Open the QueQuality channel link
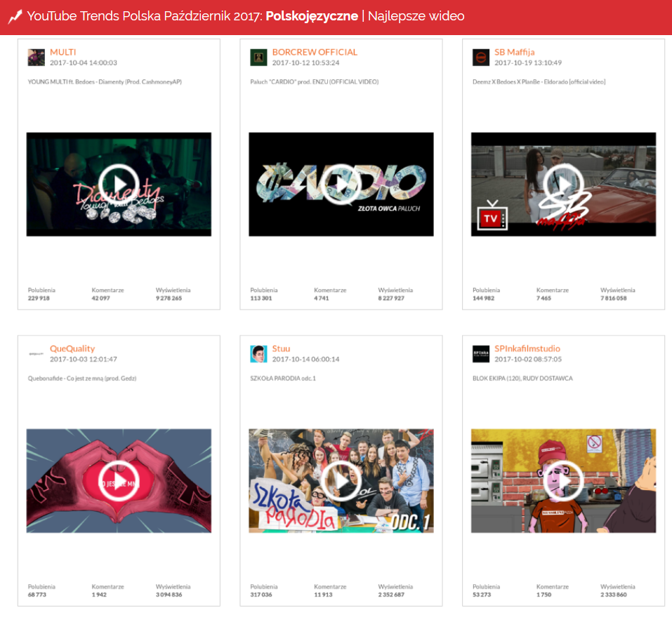Screen dimensions: 672x620 tap(72, 348)
